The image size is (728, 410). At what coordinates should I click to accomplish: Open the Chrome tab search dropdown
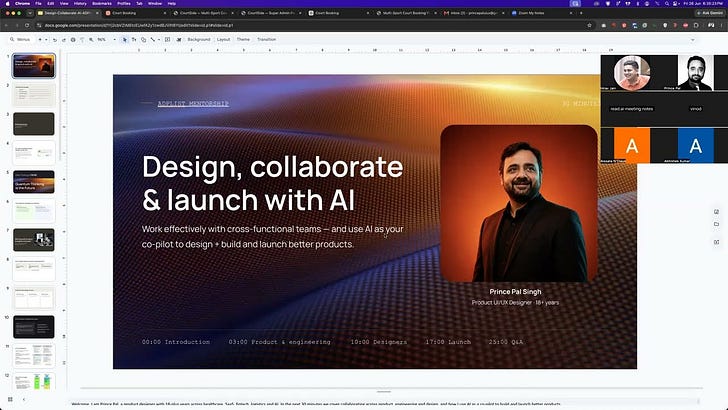coord(30,13)
